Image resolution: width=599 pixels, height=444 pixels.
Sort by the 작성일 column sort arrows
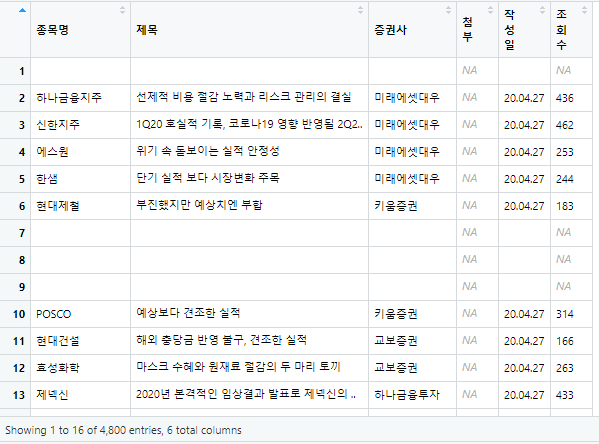(x=542, y=10)
